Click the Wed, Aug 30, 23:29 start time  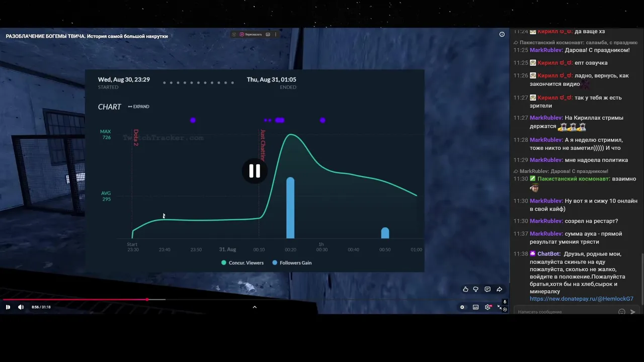[124, 79]
